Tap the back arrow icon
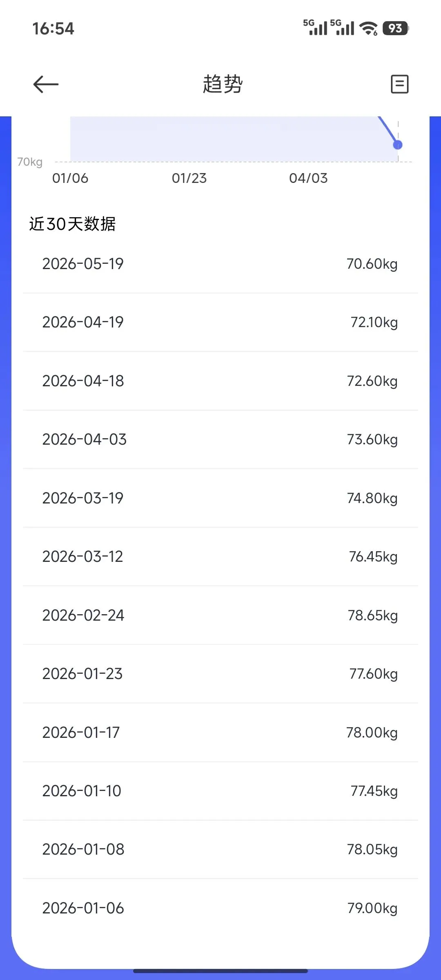Viewport: 441px width, 980px height. tap(46, 85)
